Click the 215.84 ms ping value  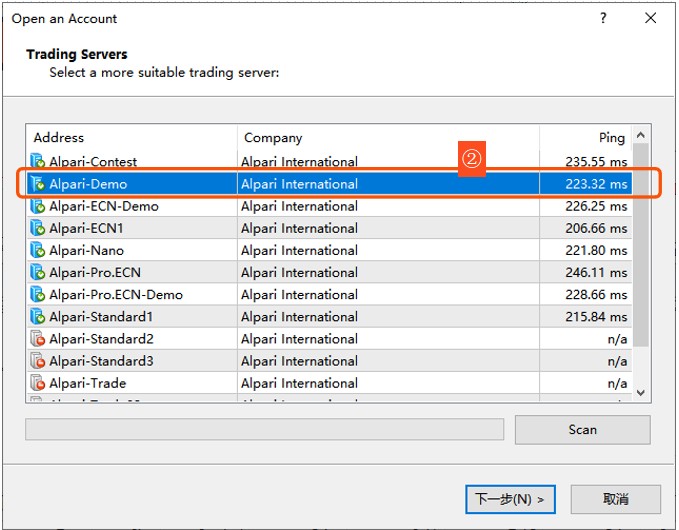click(596, 317)
